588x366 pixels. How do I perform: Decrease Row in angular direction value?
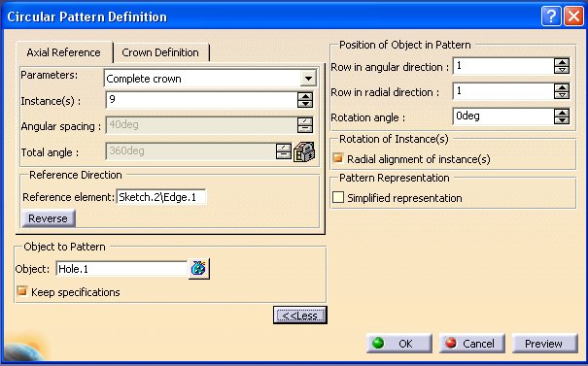point(562,70)
